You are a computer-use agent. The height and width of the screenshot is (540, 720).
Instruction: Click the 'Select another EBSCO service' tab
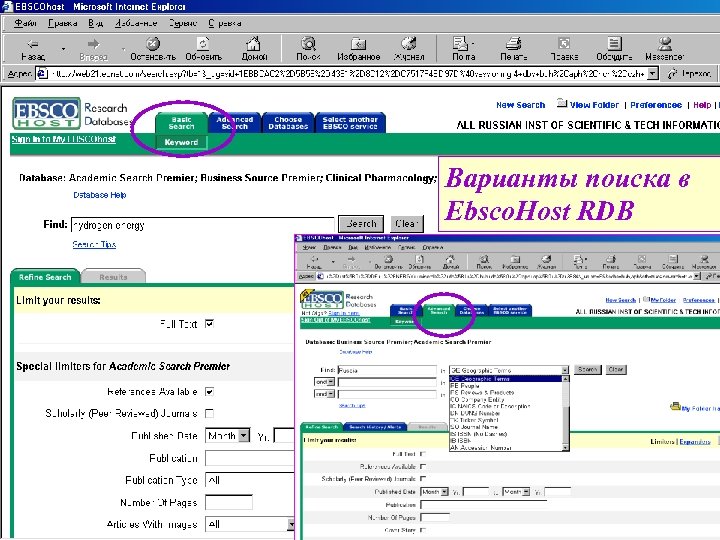click(x=350, y=123)
